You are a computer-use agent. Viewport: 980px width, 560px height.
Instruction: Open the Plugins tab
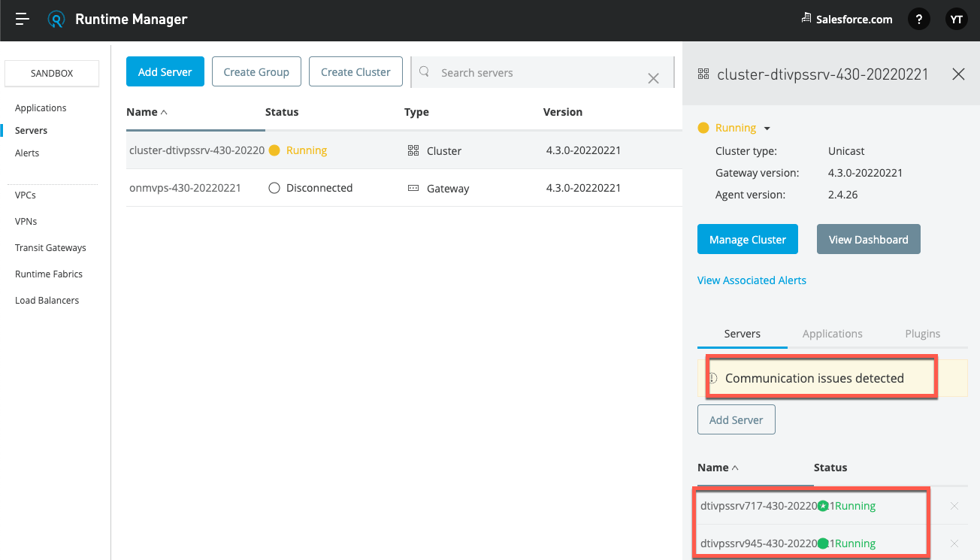point(922,333)
